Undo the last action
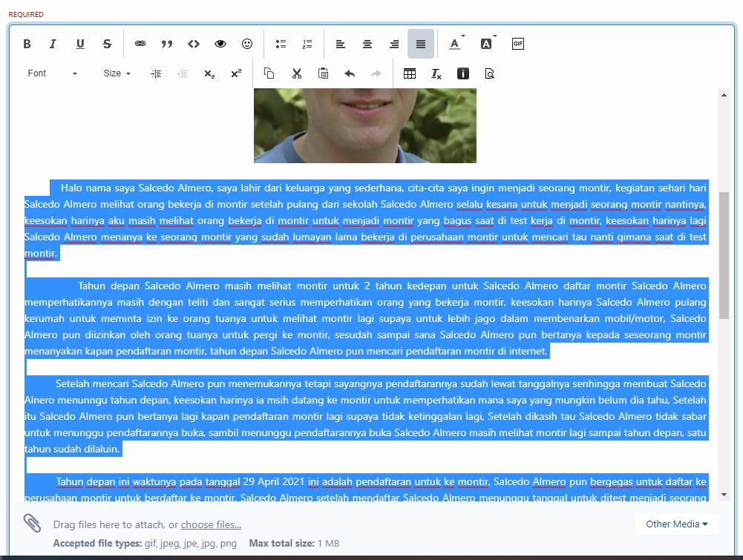The width and height of the screenshot is (743, 560). [350, 73]
